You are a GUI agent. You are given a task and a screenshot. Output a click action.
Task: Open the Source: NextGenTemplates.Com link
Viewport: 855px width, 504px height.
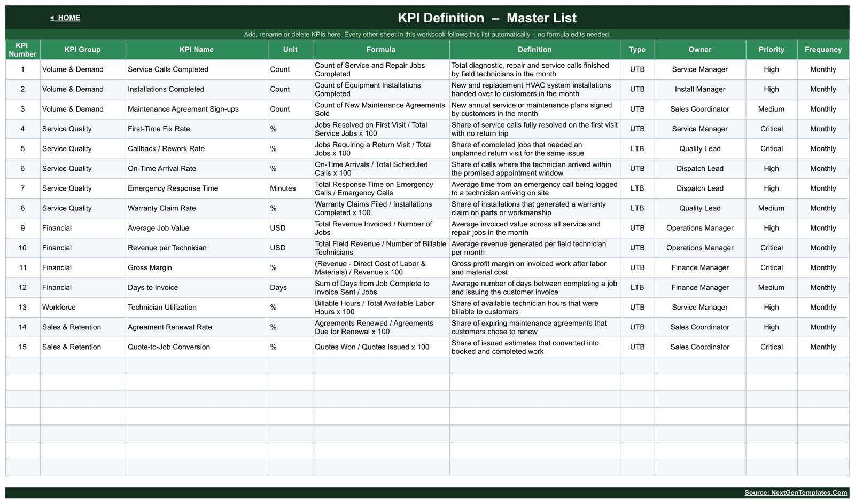(796, 493)
